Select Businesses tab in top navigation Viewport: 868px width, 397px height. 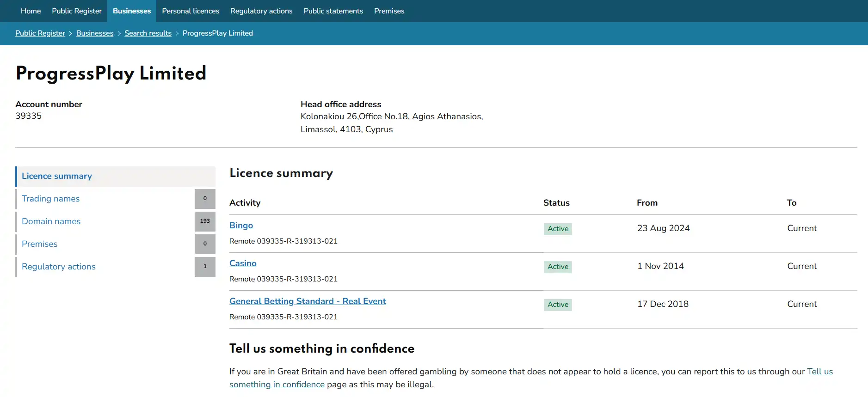coord(132,11)
